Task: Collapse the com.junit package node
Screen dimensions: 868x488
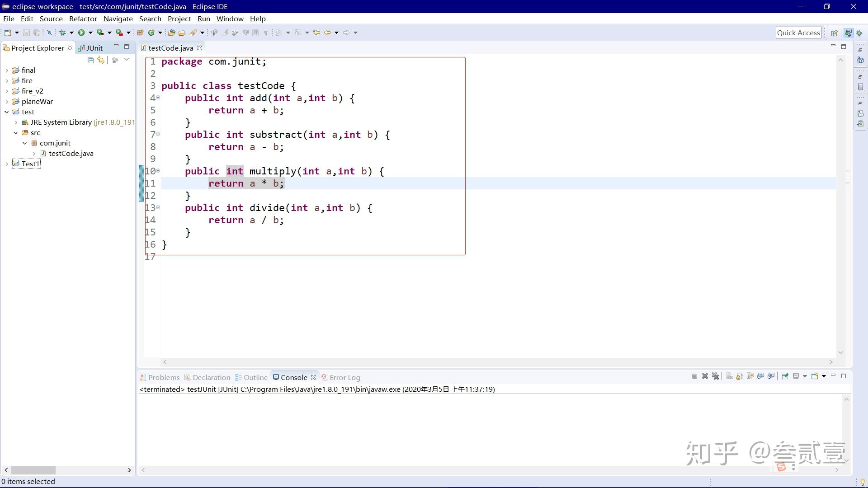Action: pyautogui.click(x=25, y=143)
